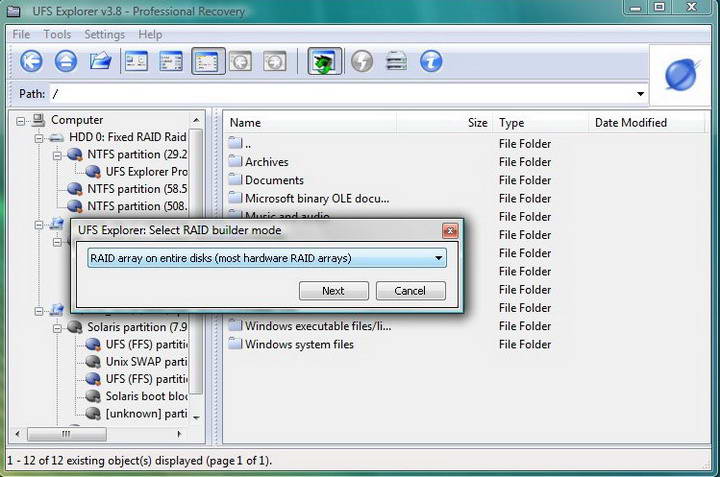Click the Archives folder icon
Viewport: 720px width, 477px height.
pos(235,161)
